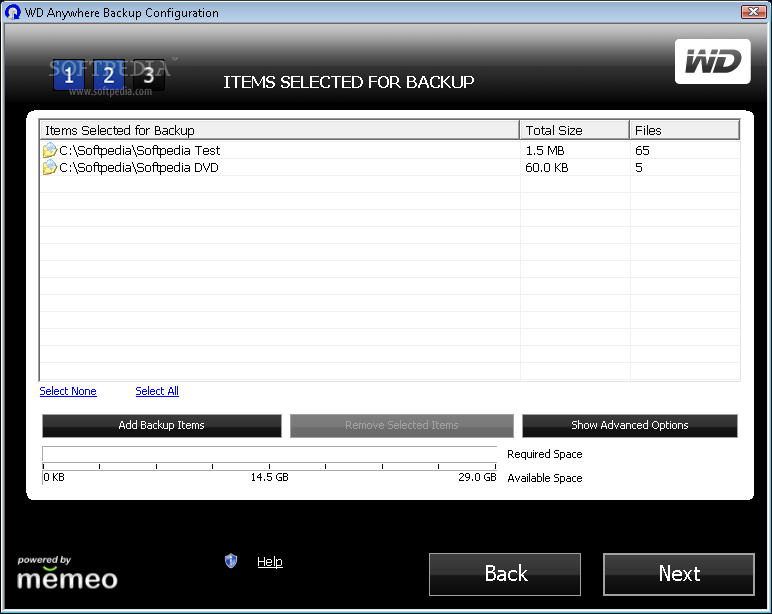This screenshot has width=772, height=614.
Task: Click the 65 files cell
Action: point(642,150)
